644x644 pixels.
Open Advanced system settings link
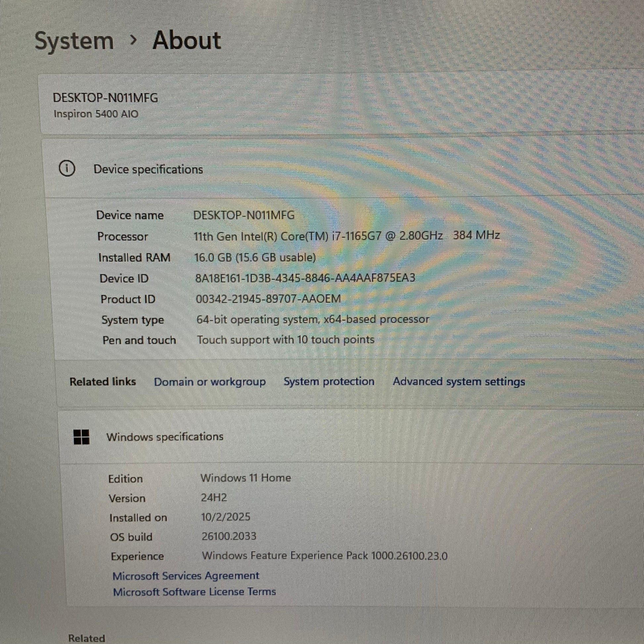459,381
